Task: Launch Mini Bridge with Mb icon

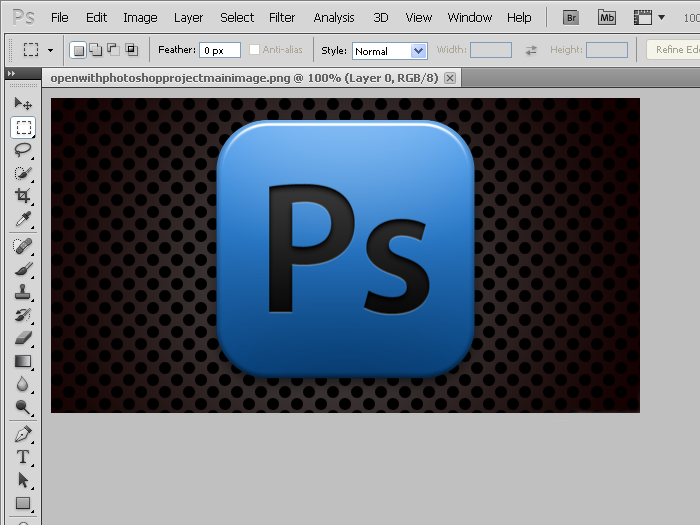Action: [607, 18]
